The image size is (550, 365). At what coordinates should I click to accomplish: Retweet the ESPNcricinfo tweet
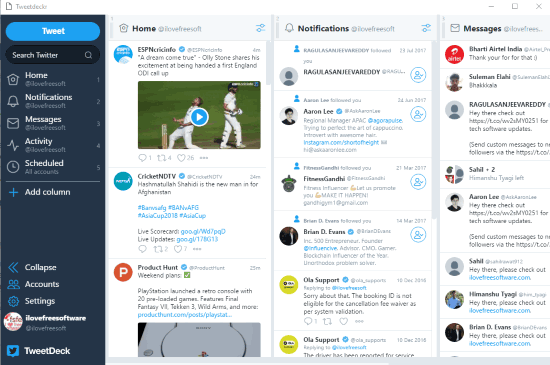tap(161, 158)
